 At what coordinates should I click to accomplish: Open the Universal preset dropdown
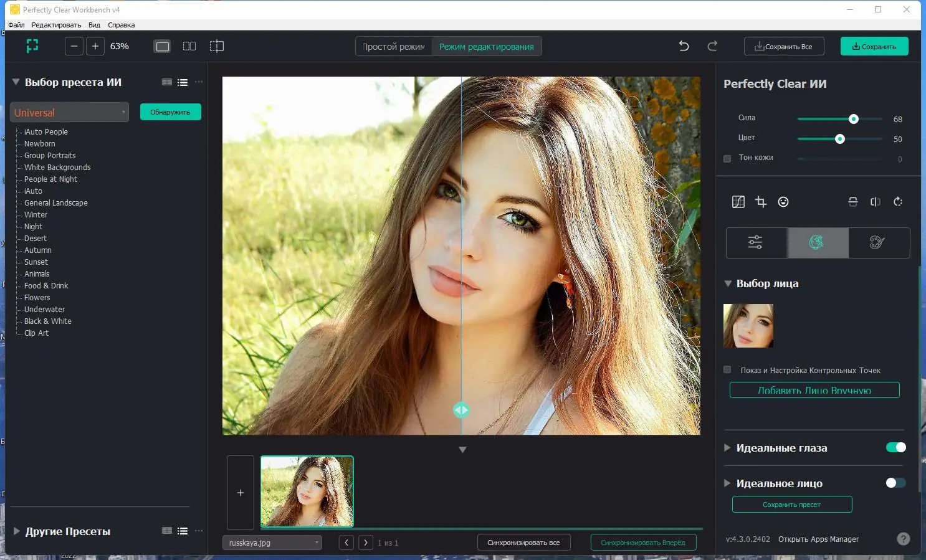pos(69,112)
